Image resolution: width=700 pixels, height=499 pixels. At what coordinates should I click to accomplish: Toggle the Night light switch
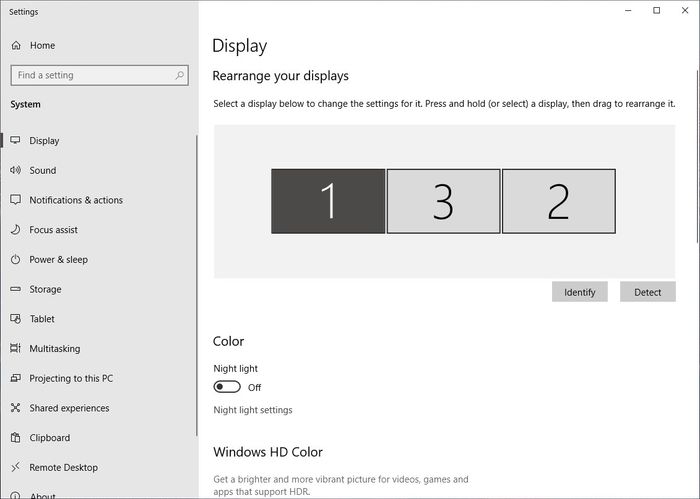coord(227,387)
